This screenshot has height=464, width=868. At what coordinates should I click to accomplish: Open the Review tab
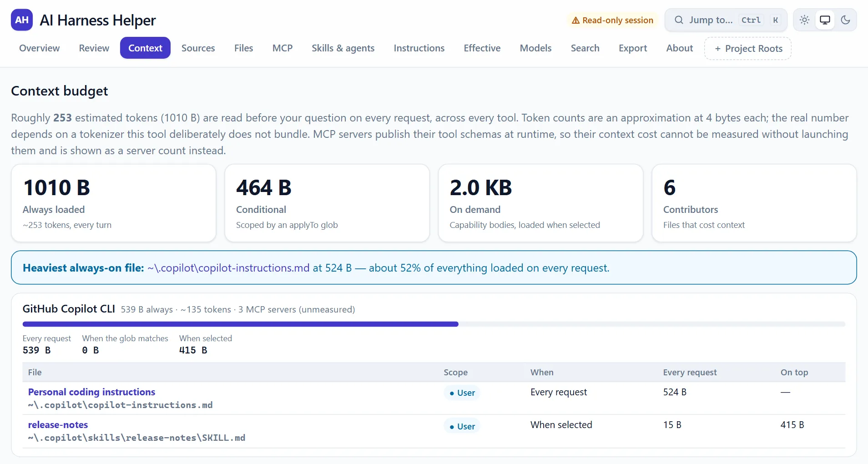point(94,48)
